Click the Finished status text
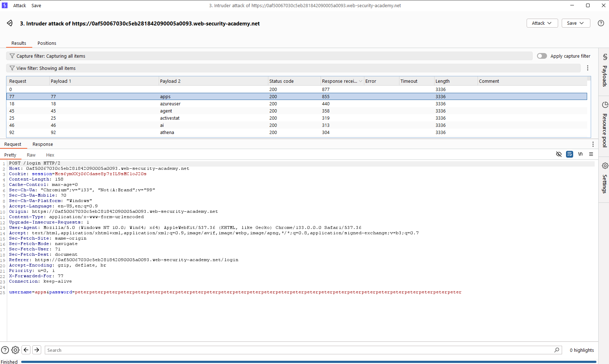 (x=9, y=362)
